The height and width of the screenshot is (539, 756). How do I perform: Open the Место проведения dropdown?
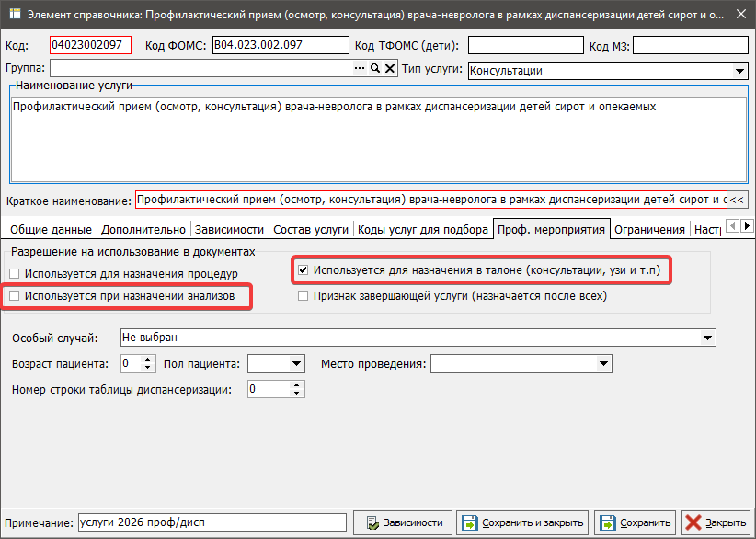tap(603, 363)
